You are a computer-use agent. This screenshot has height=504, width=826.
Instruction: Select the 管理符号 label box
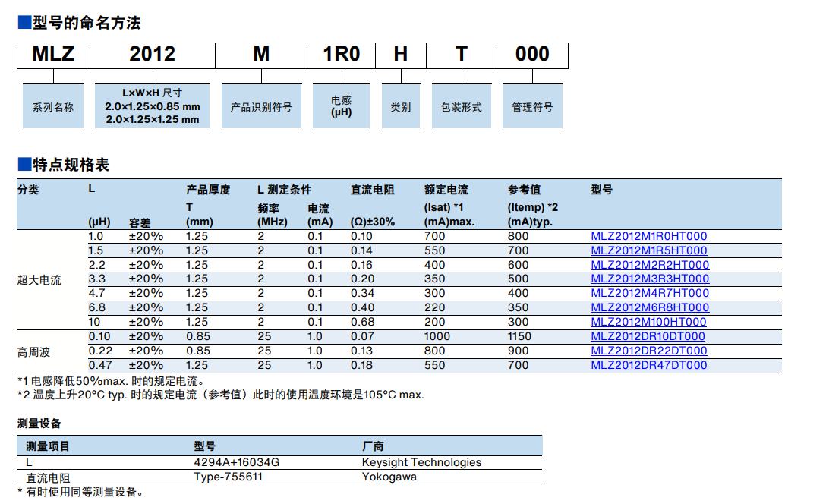coord(532,107)
